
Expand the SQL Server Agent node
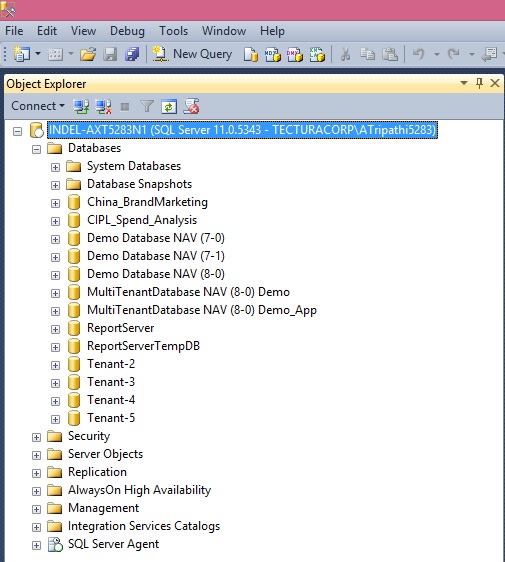[36, 545]
